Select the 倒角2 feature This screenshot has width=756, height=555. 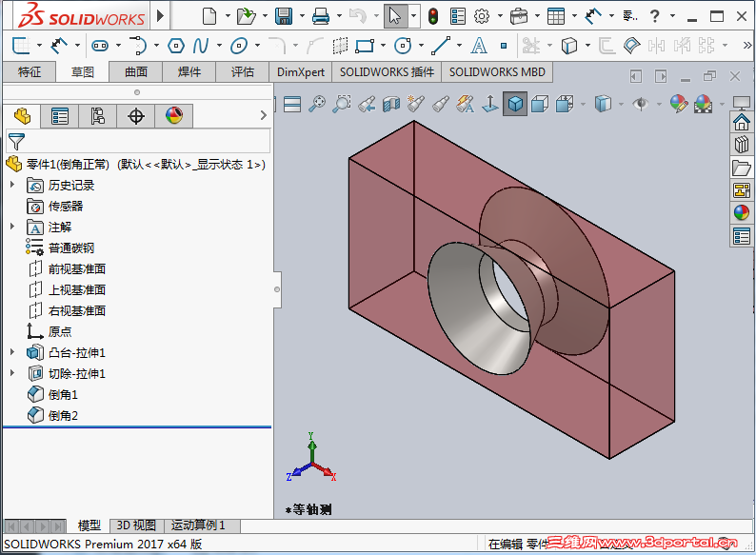(53, 415)
